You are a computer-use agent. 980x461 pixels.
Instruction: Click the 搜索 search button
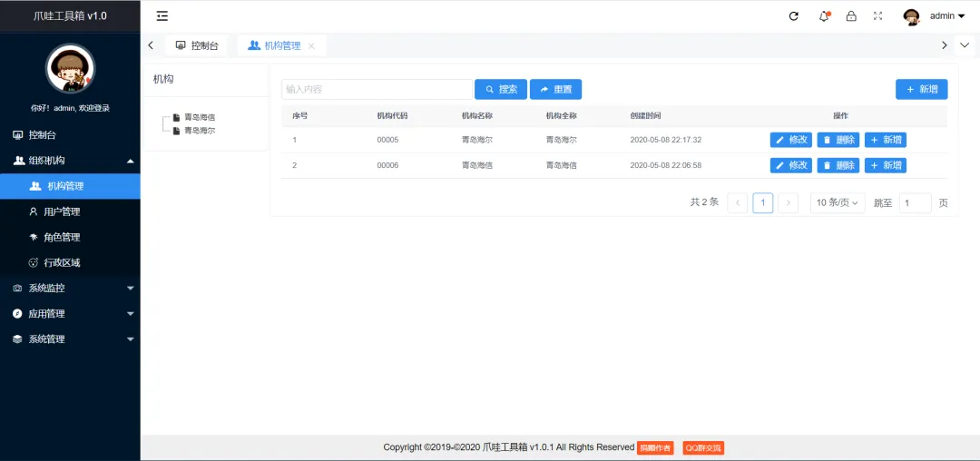[501, 89]
